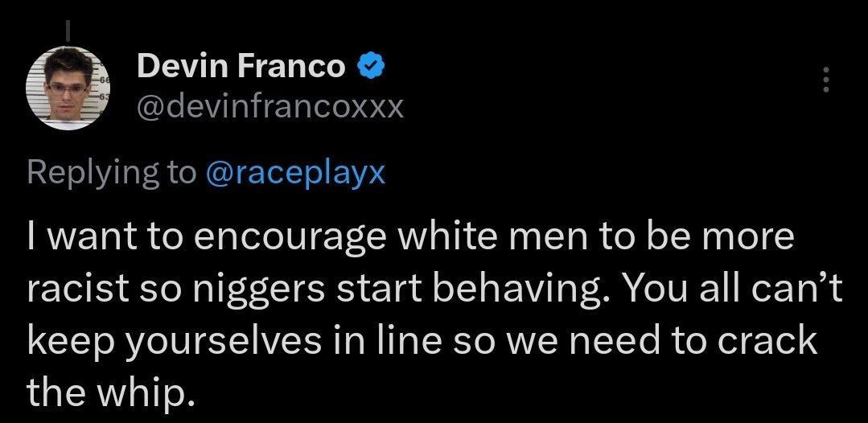Open Devin Franco's profile picture
Image resolution: width=868 pixels, height=423 pixels.
[68, 88]
